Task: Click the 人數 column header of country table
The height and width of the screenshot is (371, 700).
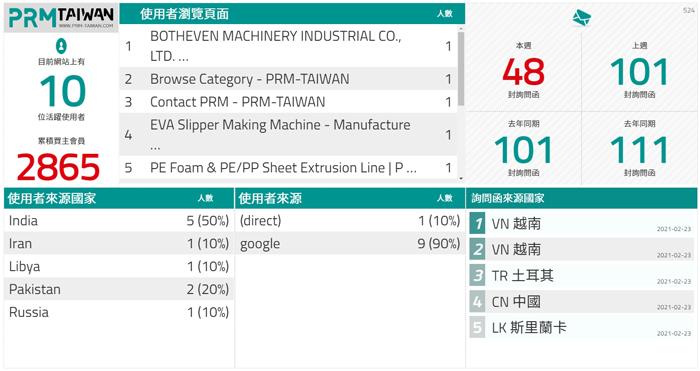Action: click(x=206, y=198)
